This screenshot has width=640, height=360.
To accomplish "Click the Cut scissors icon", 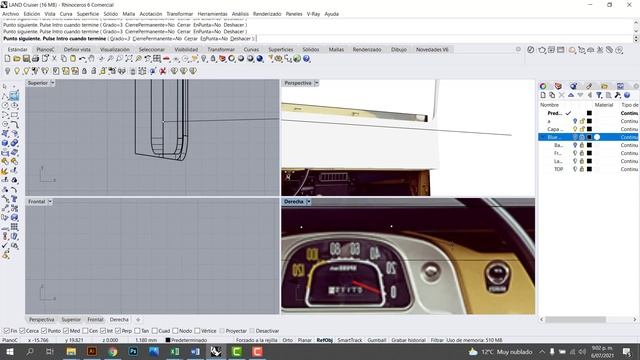I will point(54,59).
